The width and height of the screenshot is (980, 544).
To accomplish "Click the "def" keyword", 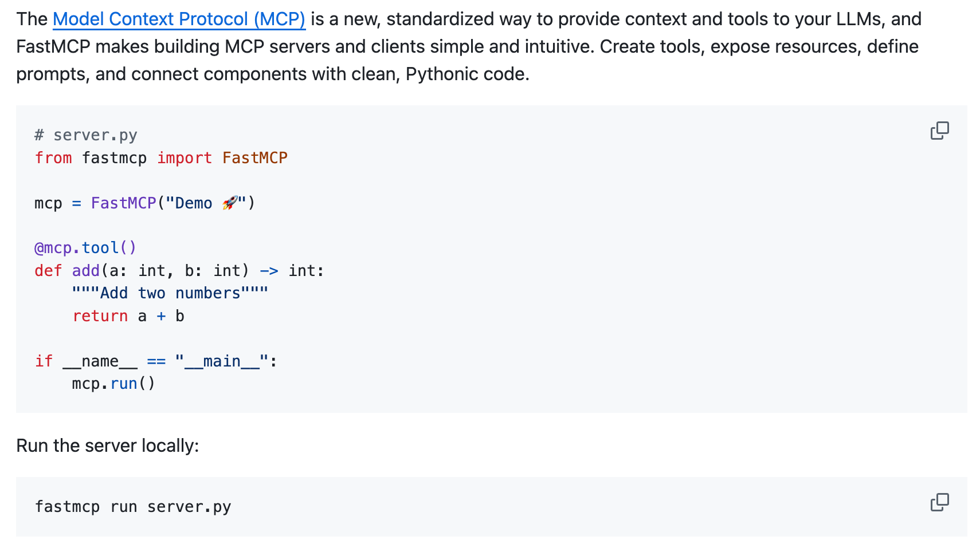I will coord(48,271).
